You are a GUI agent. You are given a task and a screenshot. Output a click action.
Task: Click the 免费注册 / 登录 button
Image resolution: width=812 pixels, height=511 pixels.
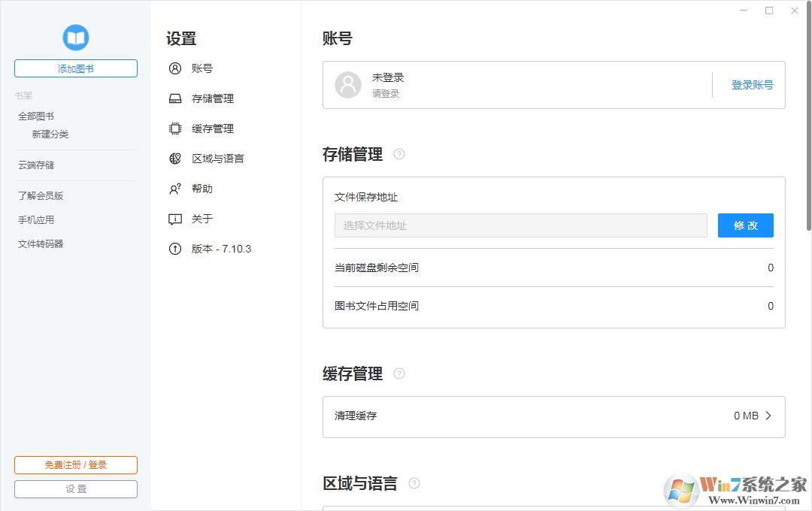(x=75, y=464)
